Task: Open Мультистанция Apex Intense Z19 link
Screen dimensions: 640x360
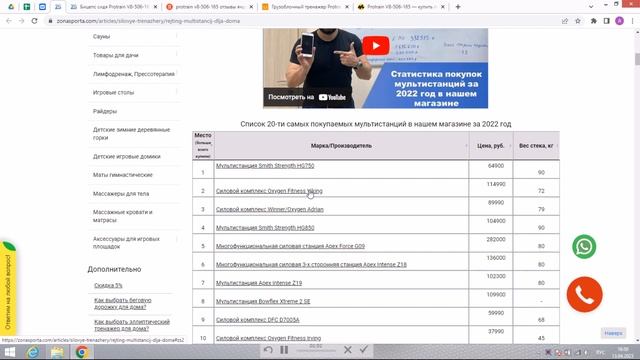Action: pos(259,283)
